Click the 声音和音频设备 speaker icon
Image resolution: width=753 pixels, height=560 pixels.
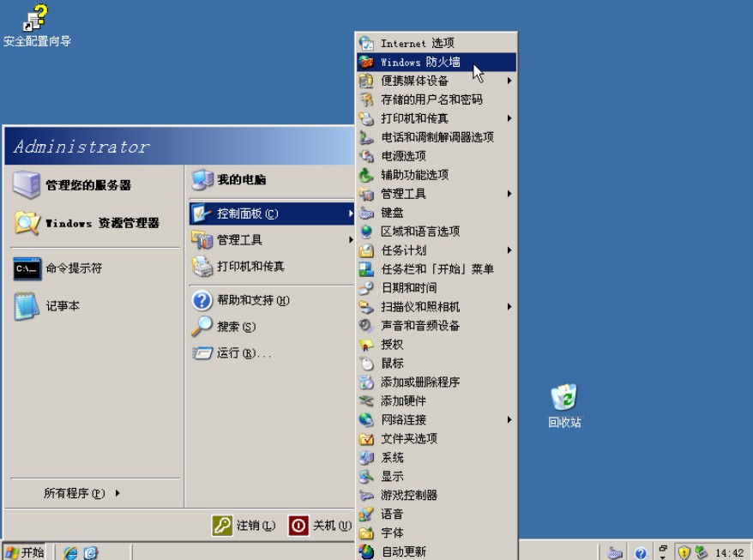[x=366, y=326]
